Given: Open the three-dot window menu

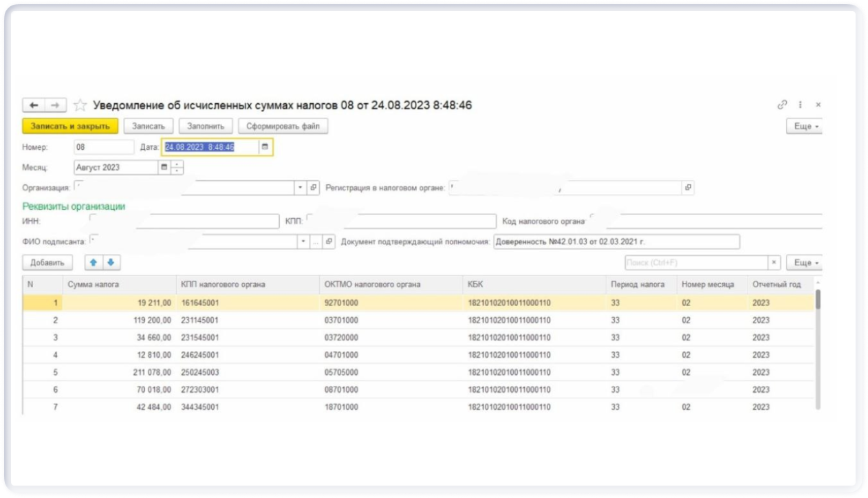Looking at the screenshot, I should click(800, 105).
